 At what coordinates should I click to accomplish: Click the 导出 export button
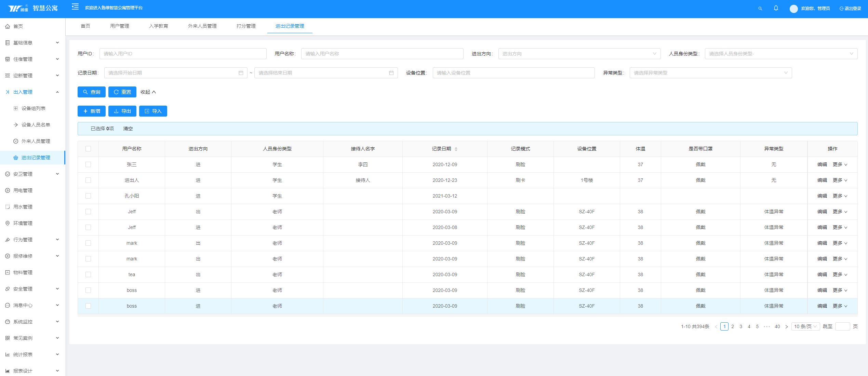122,111
